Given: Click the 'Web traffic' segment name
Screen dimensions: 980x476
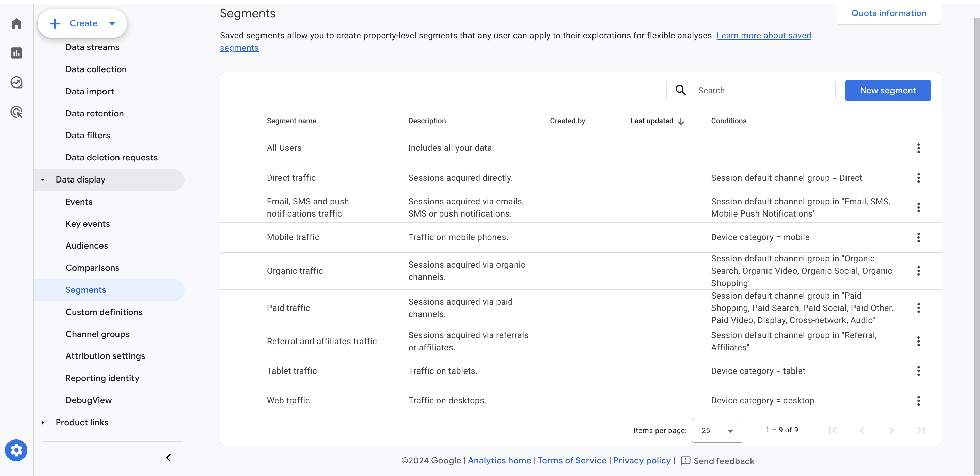Looking at the screenshot, I should (x=288, y=401).
